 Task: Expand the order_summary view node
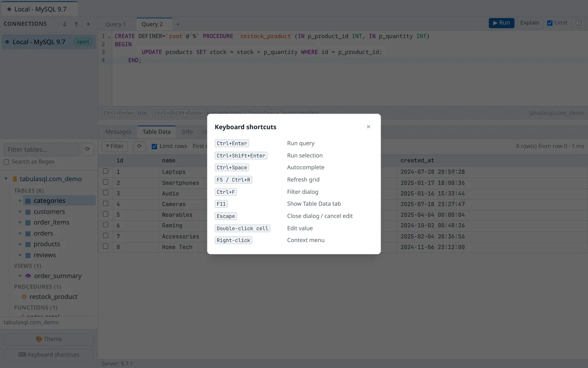coord(20,276)
